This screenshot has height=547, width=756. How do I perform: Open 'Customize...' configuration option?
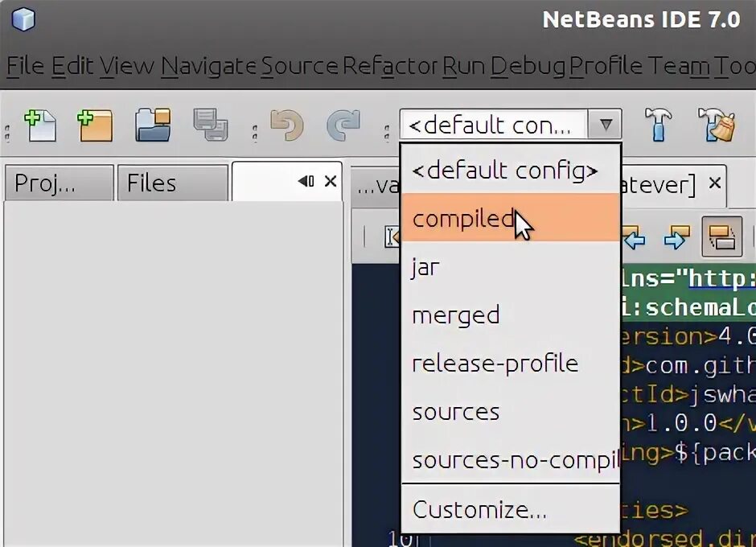coord(511,509)
